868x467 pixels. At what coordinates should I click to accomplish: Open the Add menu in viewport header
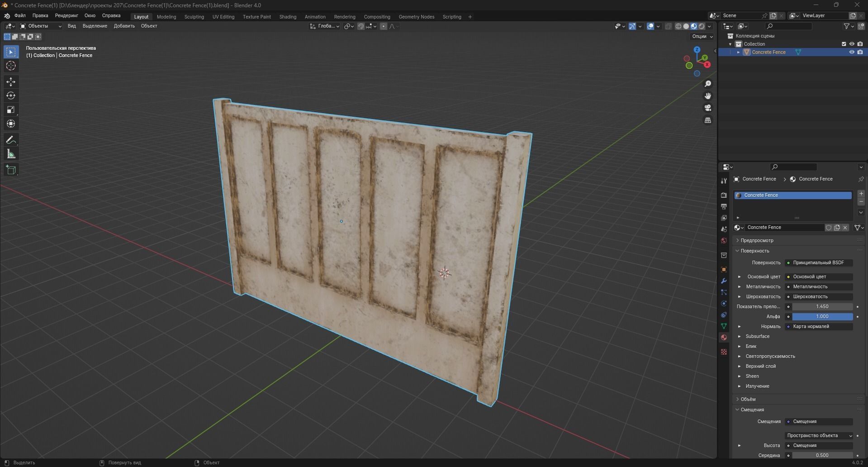pos(124,26)
